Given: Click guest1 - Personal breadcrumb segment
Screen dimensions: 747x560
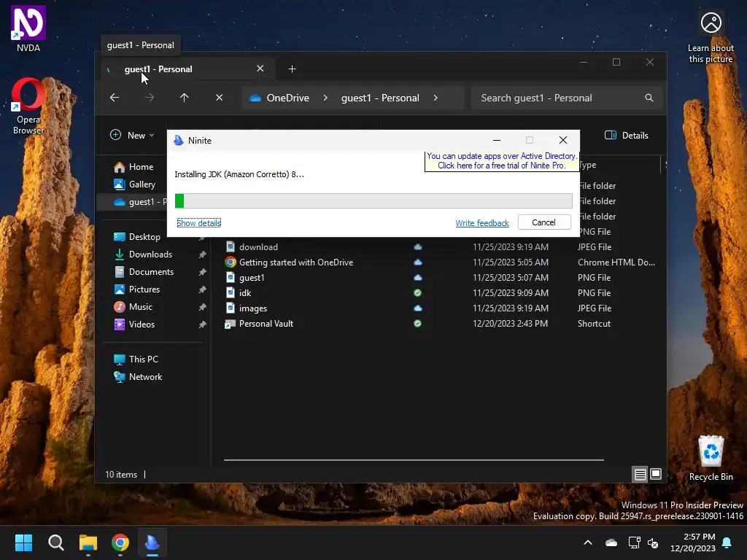Looking at the screenshot, I should tap(380, 98).
